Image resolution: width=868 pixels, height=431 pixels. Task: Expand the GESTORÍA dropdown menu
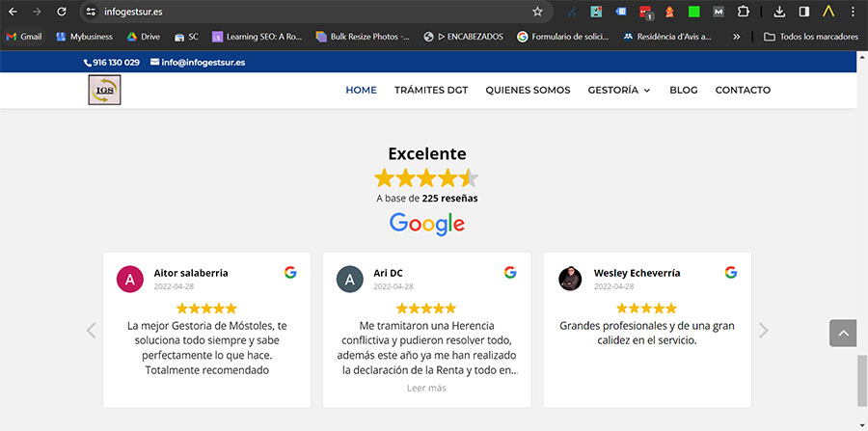(619, 91)
